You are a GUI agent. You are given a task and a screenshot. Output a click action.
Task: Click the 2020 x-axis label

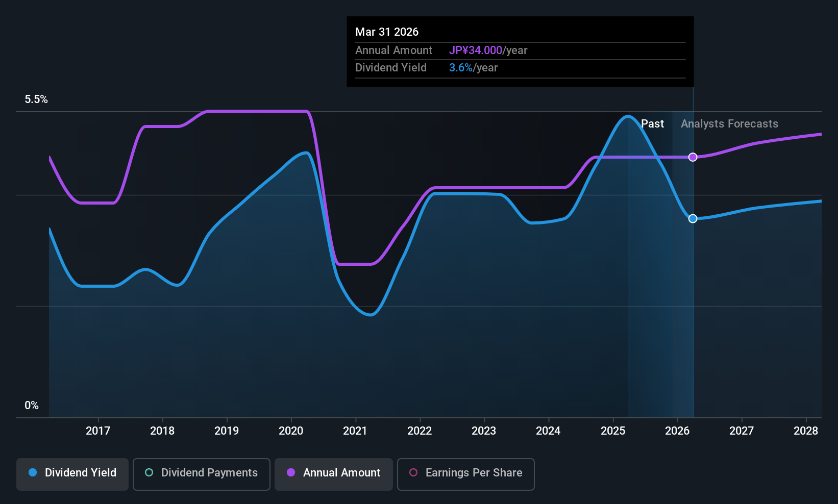[x=291, y=431]
